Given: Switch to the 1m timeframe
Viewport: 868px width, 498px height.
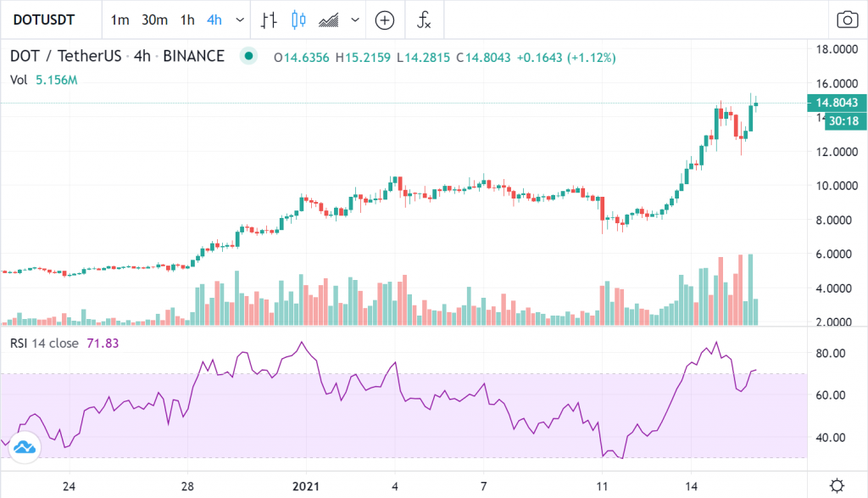Looking at the screenshot, I should coord(120,20).
